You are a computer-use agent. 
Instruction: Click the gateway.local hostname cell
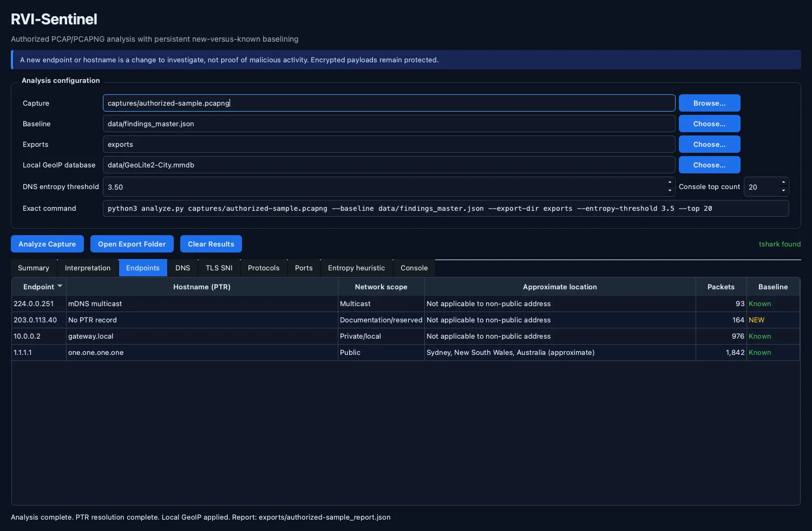(202, 336)
